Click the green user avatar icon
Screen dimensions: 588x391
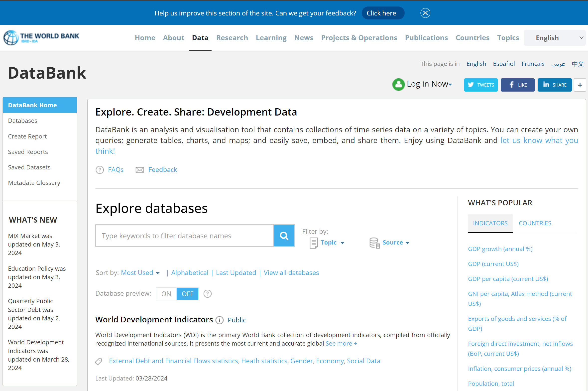click(x=398, y=84)
